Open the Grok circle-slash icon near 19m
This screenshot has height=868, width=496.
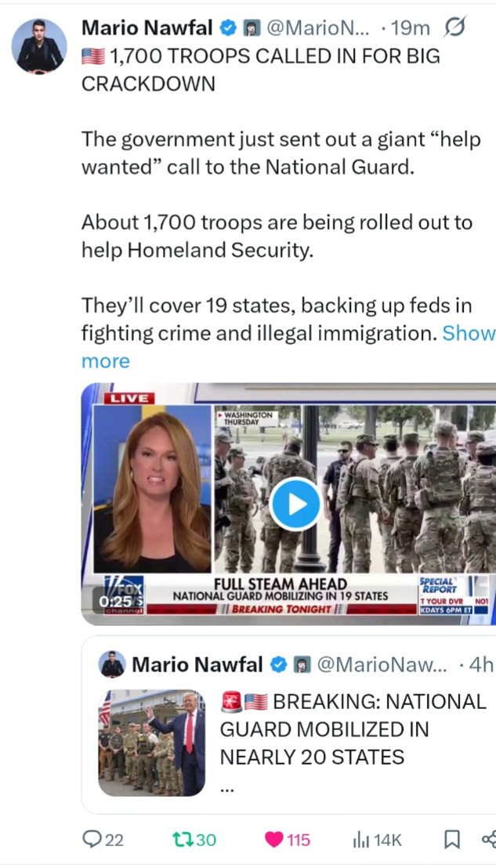pyautogui.click(x=454, y=27)
